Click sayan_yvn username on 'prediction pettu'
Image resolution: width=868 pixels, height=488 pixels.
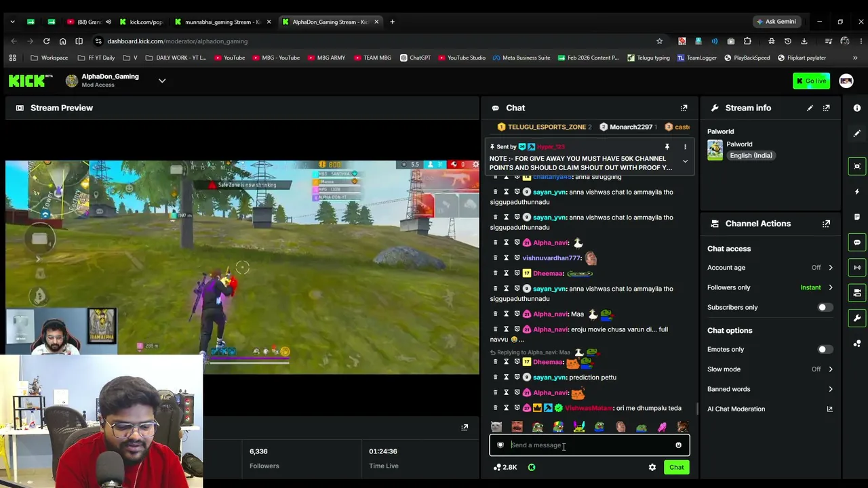(x=550, y=377)
